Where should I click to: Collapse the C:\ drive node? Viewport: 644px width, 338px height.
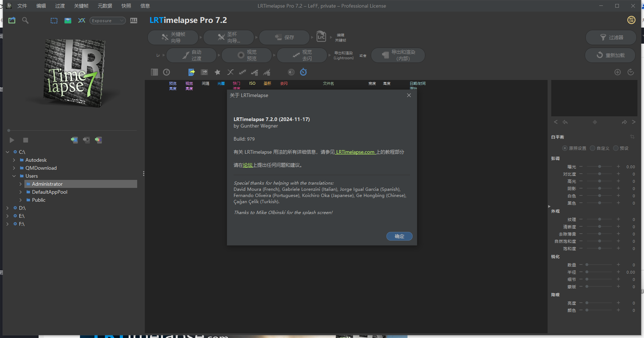[8, 152]
